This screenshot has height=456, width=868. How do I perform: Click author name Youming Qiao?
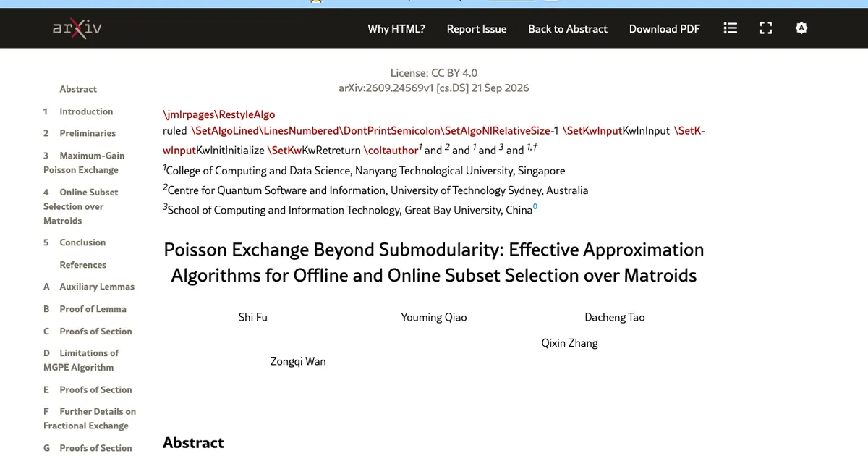(434, 317)
